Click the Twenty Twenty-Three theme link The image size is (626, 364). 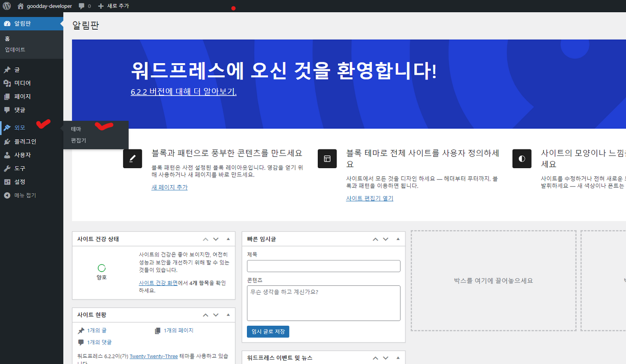pos(154,357)
